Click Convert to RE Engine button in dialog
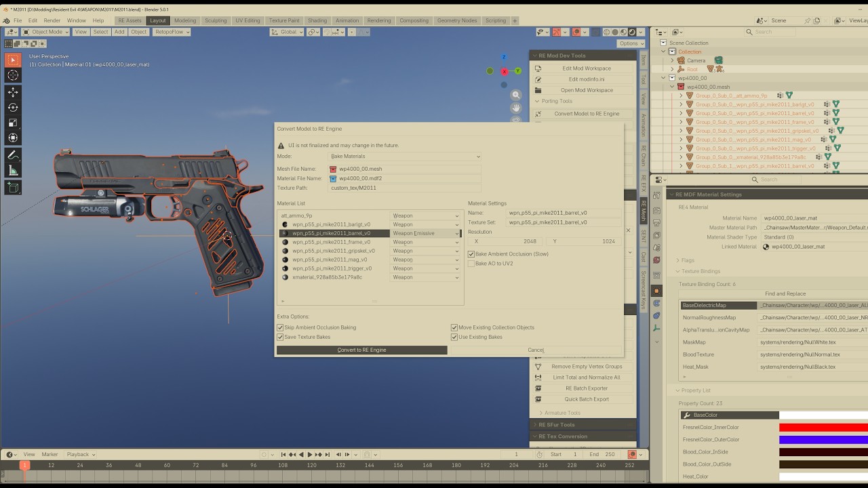Screen dimensions: 868x488 (x=361, y=350)
